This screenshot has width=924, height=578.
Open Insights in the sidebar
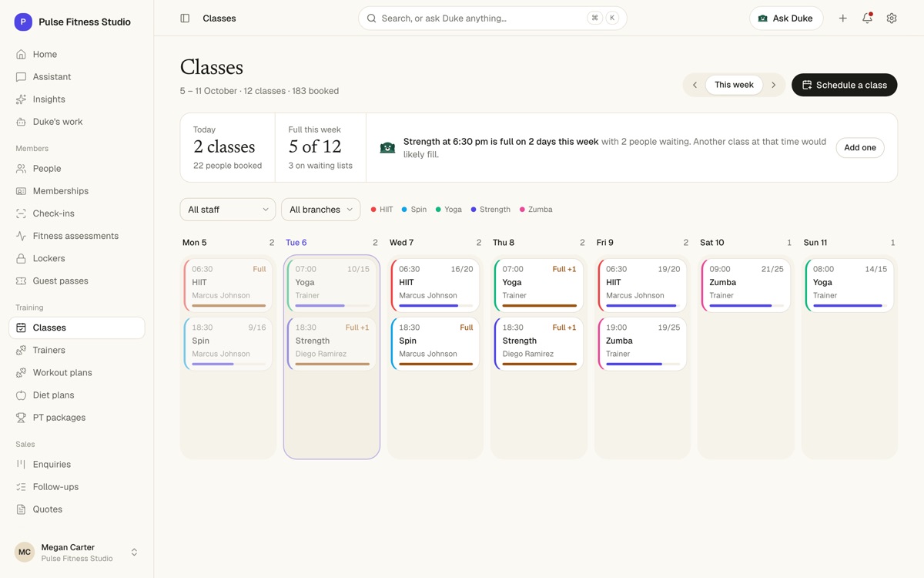click(77, 99)
